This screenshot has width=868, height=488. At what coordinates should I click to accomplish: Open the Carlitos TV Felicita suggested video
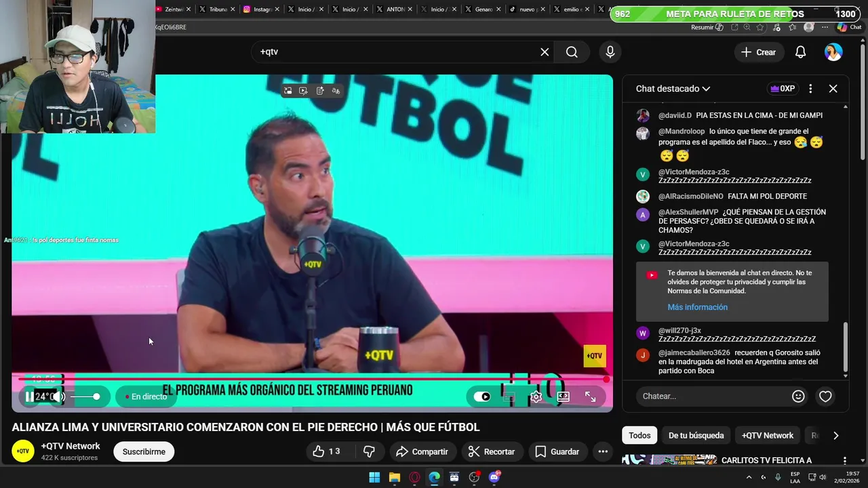[x=766, y=460]
